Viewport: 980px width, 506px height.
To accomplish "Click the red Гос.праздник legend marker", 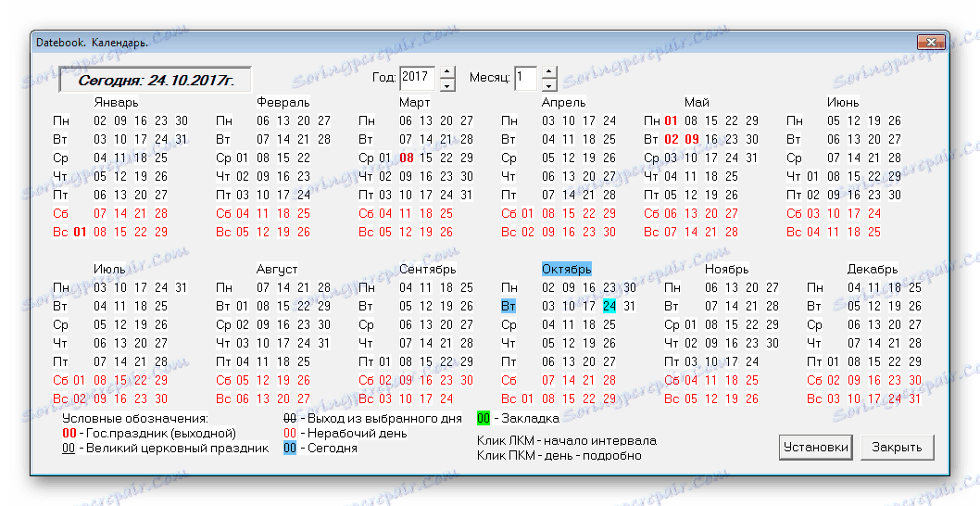I will (69, 433).
